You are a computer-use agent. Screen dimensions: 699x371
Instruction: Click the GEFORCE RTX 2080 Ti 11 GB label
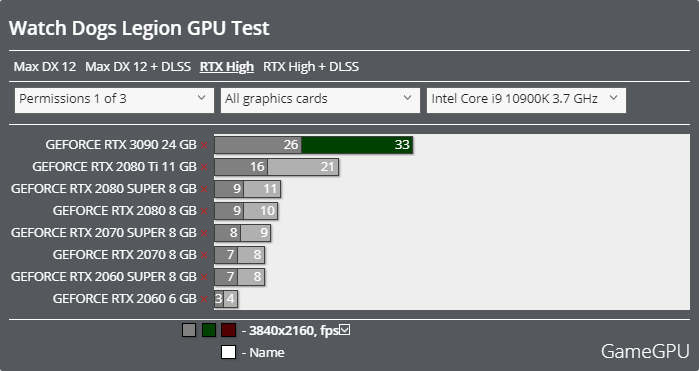pyautogui.click(x=114, y=167)
